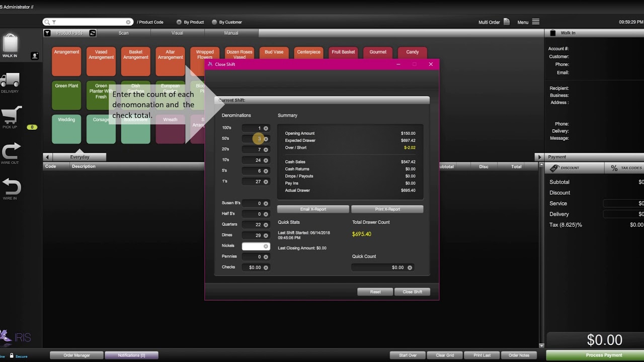Choose the Bud Vase product pad
The image size is (644, 362).
274,52
